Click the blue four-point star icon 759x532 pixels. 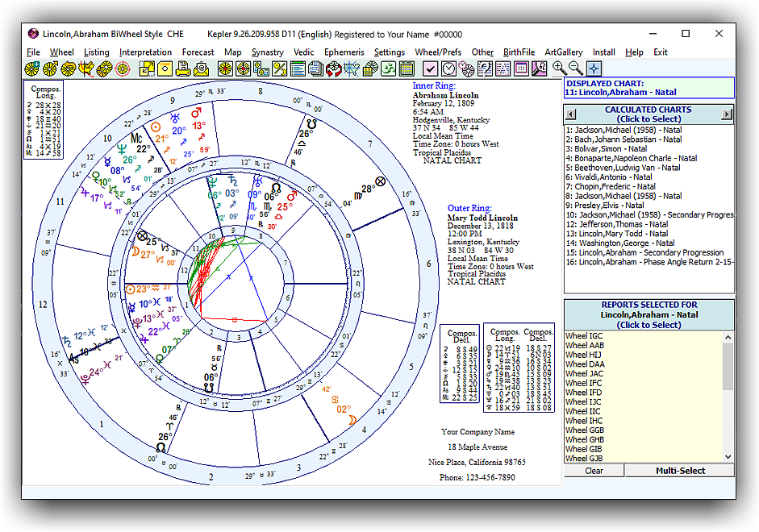pos(594,69)
